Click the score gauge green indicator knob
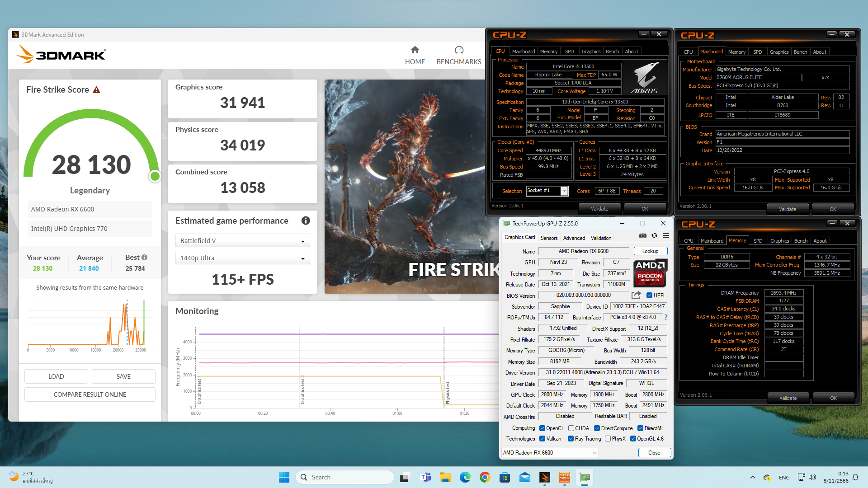 (x=155, y=176)
